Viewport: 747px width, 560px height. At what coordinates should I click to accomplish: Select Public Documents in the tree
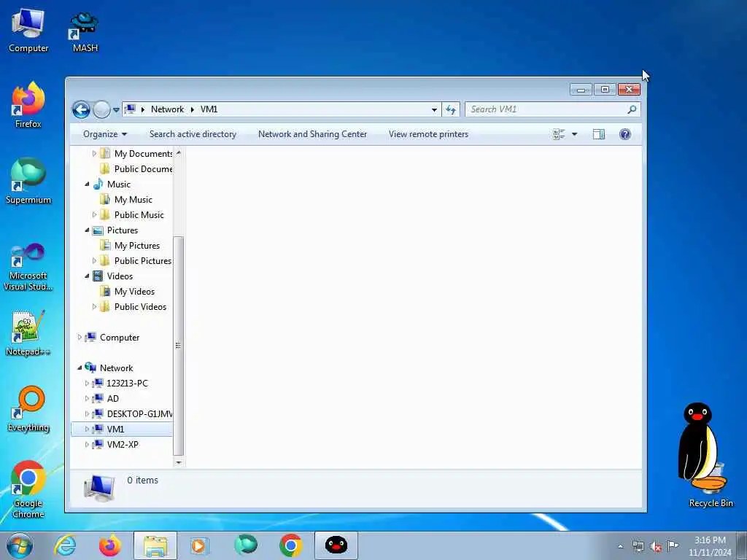pyautogui.click(x=143, y=169)
